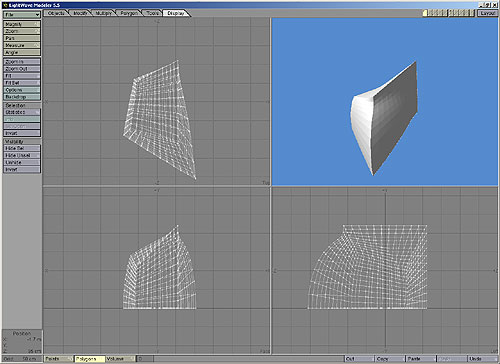Open the File dropdown menu
Image resolution: width=500 pixels, height=364 pixels.
click(22, 15)
